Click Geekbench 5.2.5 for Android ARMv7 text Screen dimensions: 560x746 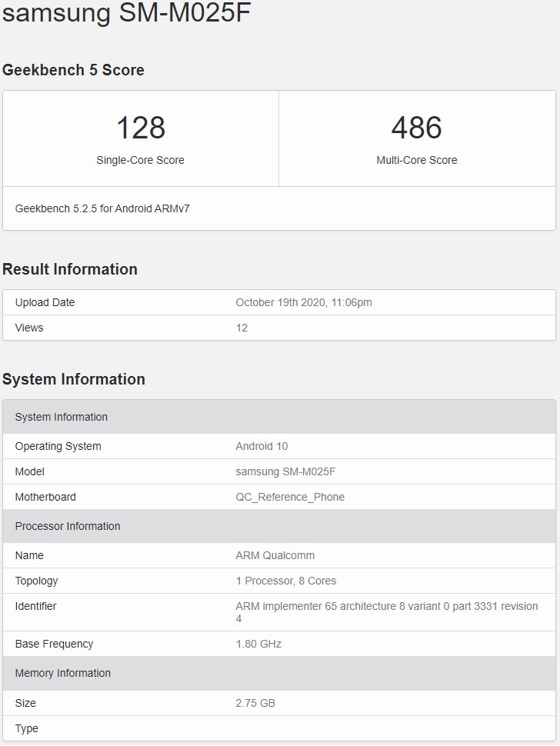click(x=102, y=208)
